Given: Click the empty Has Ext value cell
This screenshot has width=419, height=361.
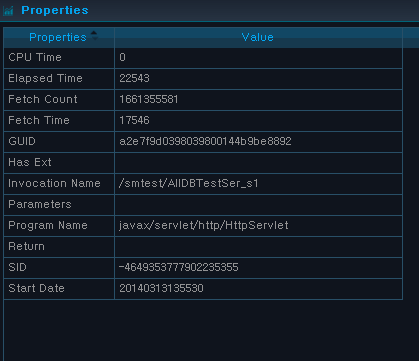Looking at the screenshot, I should (x=258, y=163).
